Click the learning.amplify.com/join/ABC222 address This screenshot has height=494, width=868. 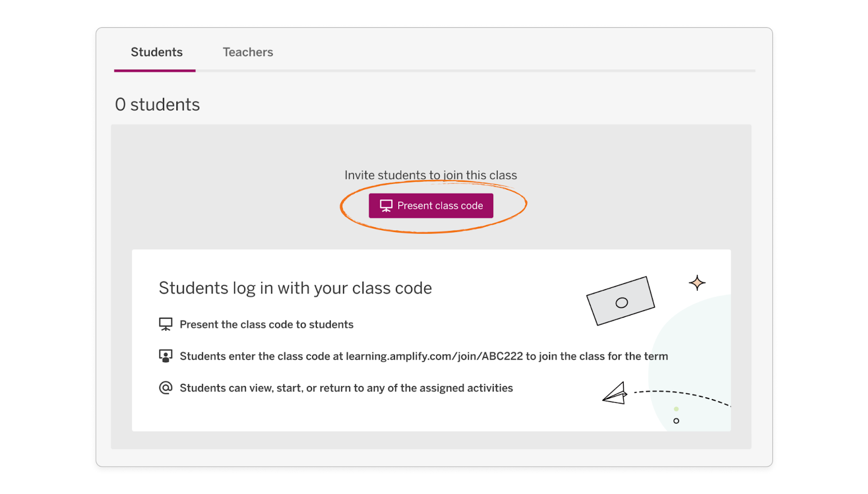tap(435, 356)
